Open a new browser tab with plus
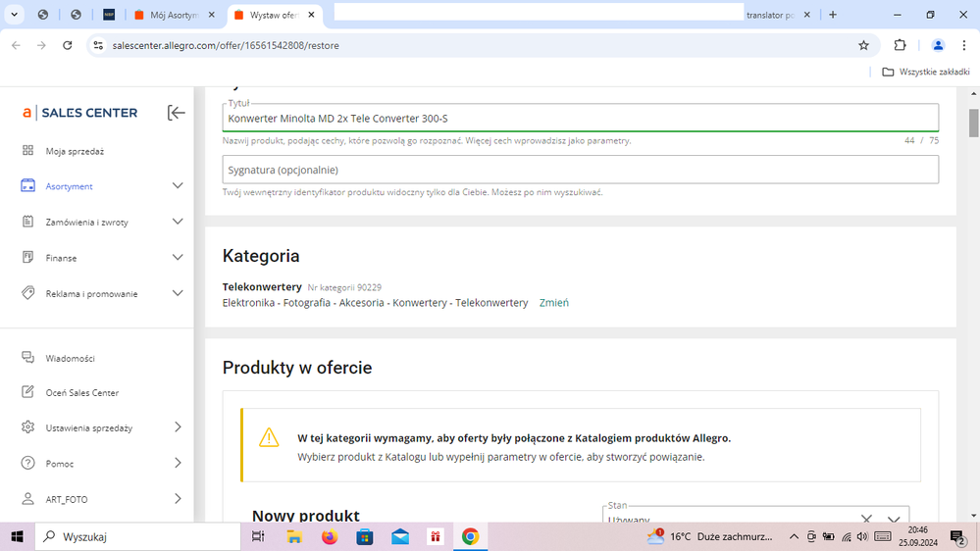980x551 pixels. click(833, 15)
